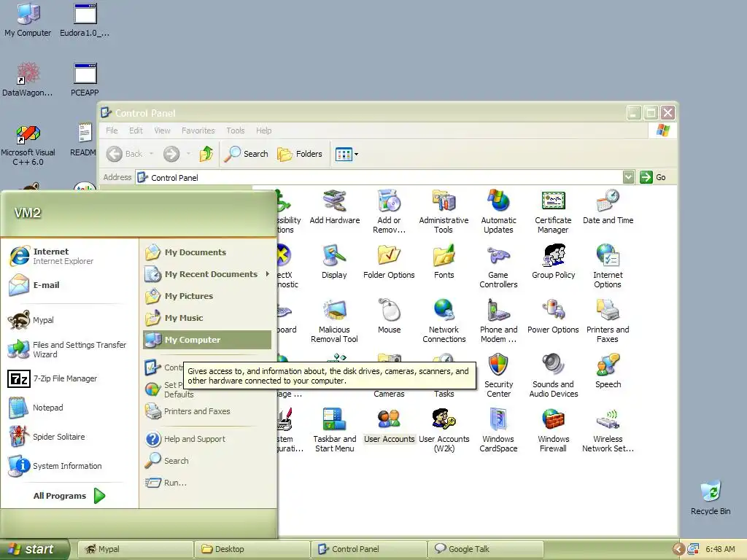The image size is (747, 560).
Task: Select My Pictures in Start menu
Action: click(207, 296)
